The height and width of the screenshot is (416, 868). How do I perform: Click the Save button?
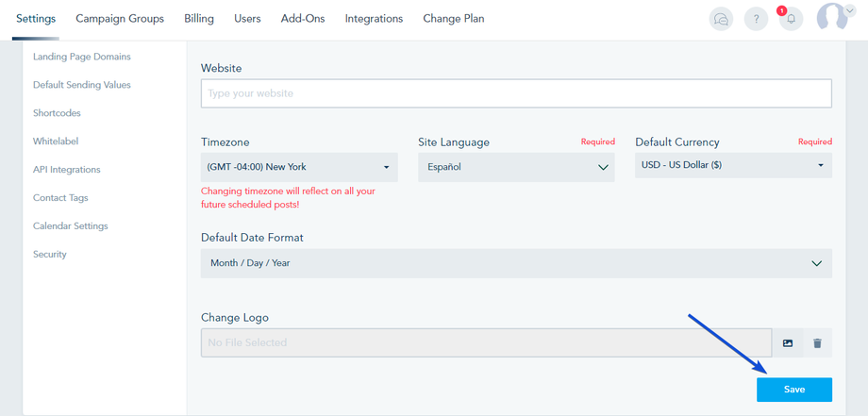pos(794,390)
